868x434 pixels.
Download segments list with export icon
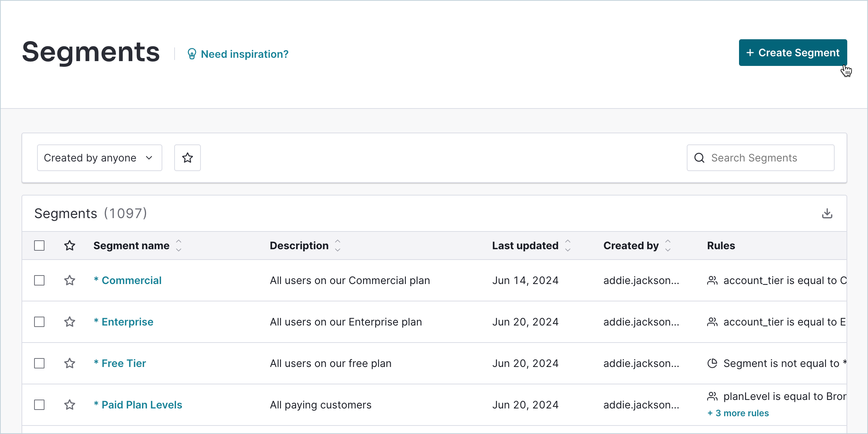pyautogui.click(x=827, y=214)
